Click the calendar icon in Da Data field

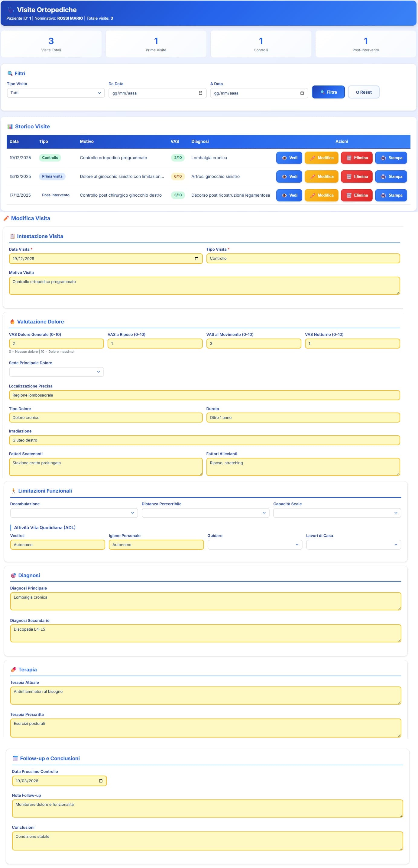pos(200,93)
